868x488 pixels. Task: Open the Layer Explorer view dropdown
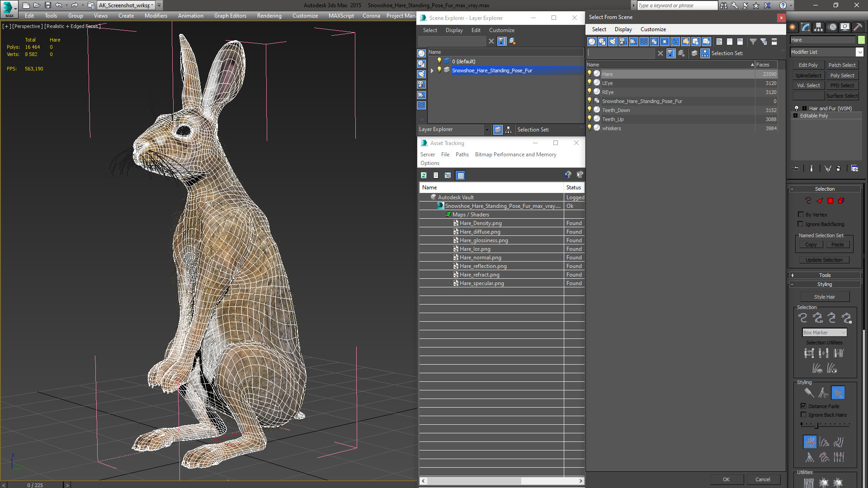click(x=487, y=130)
